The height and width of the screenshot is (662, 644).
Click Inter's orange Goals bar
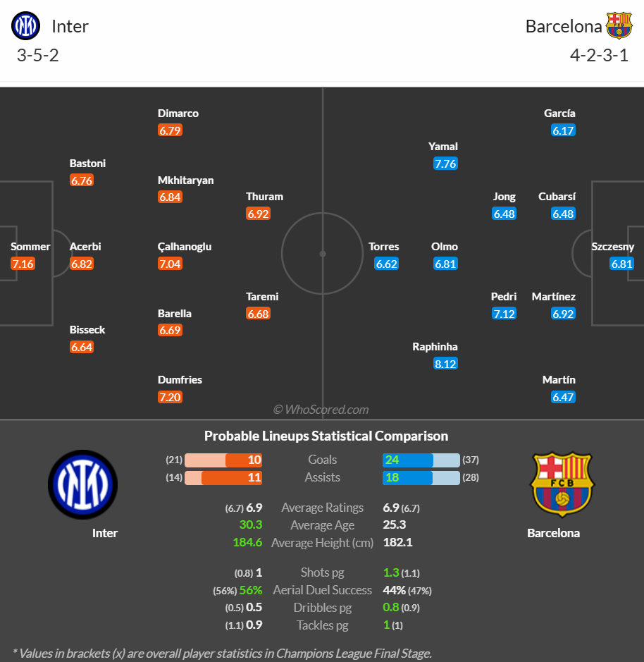(x=244, y=460)
